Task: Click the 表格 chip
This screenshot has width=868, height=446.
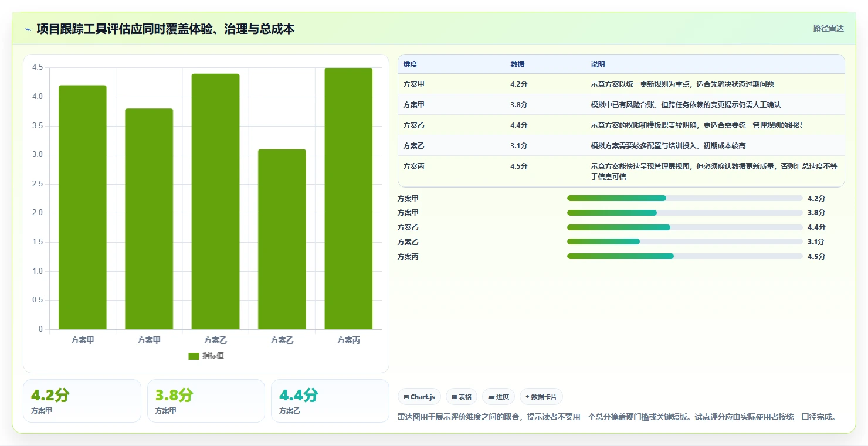Action: (462, 397)
